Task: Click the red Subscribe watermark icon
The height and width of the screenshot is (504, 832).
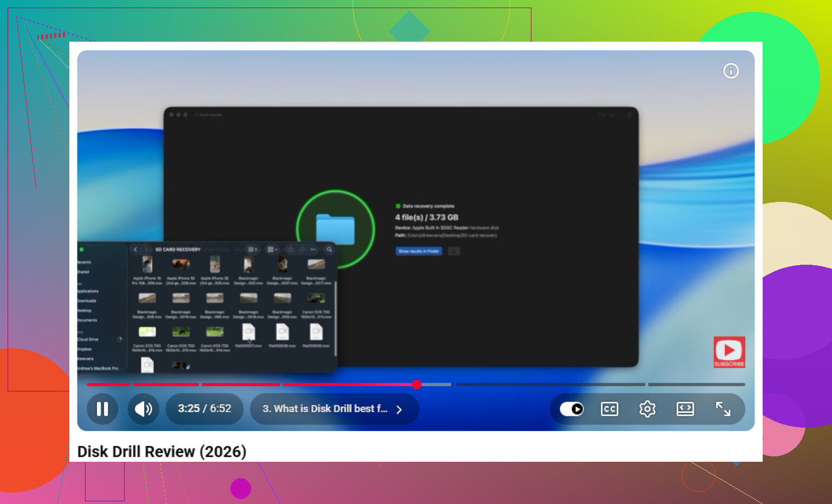Action: 729,352
